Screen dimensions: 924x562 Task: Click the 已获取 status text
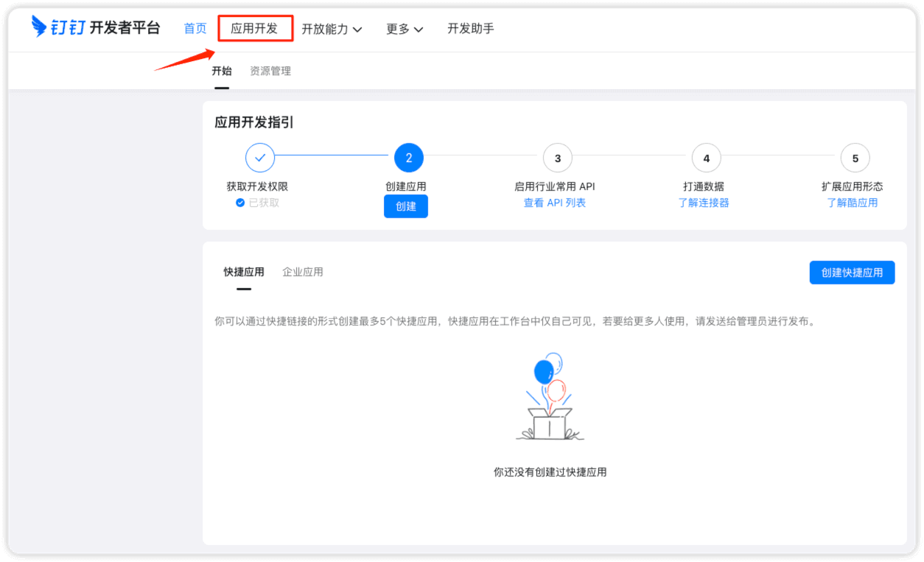coord(264,203)
